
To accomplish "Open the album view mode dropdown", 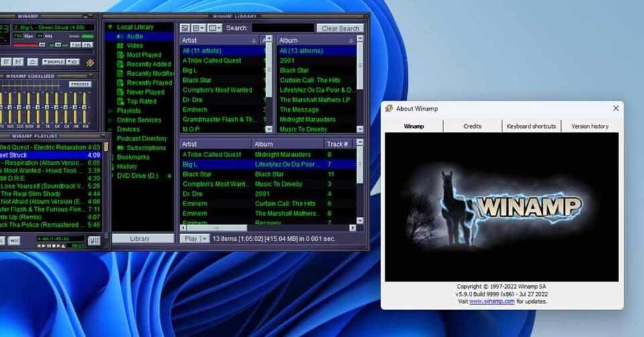I will tap(199, 28).
